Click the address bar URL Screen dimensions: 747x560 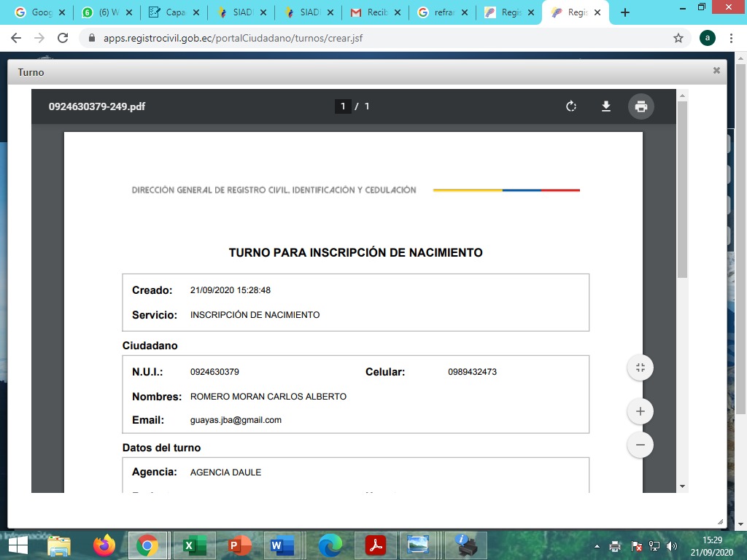click(x=233, y=38)
